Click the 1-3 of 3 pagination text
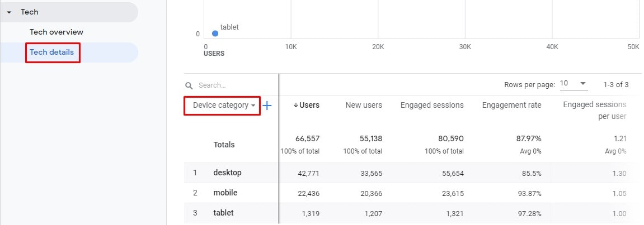This screenshot has height=225, width=644. click(x=615, y=85)
